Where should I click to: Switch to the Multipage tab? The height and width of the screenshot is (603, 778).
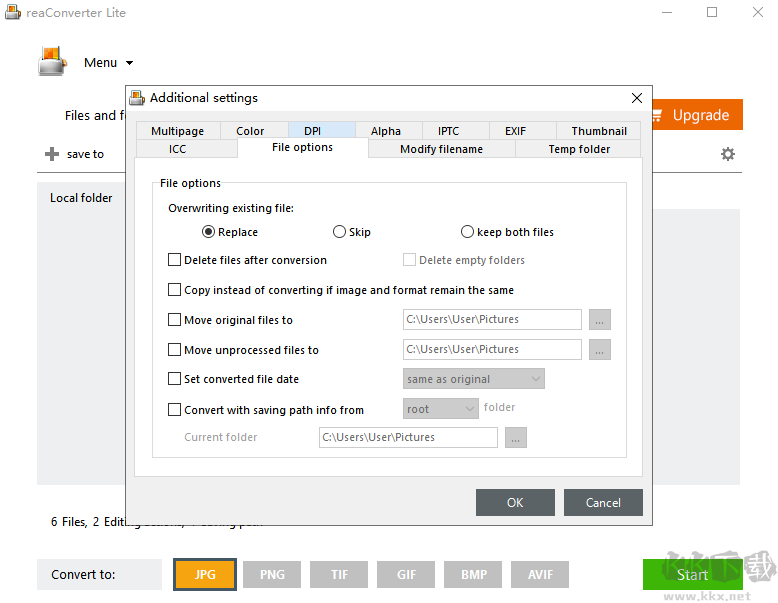point(178,131)
